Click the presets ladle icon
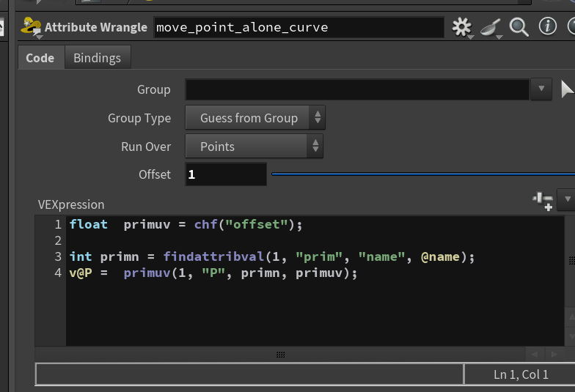575x392 pixels. click(x=491, y=28)
